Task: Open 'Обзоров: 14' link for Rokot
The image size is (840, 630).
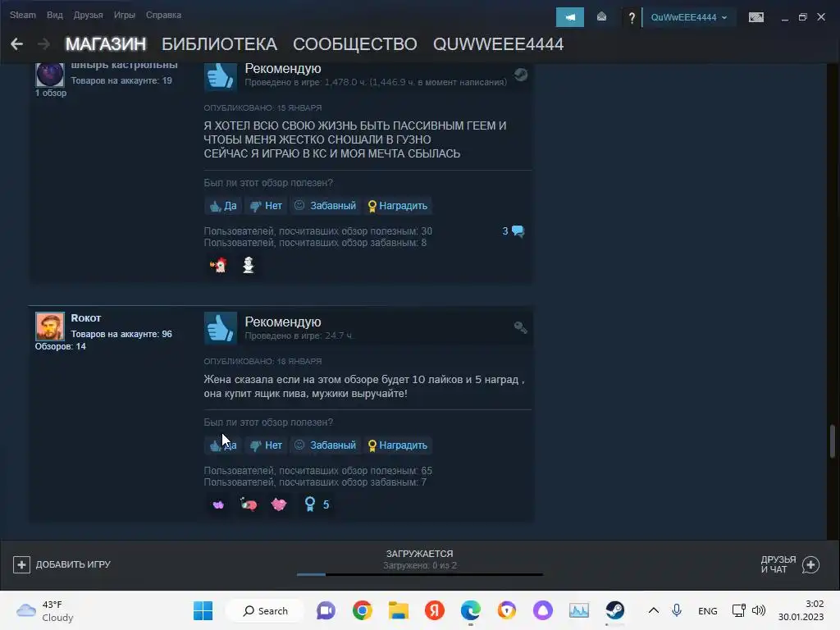Action: tap(61, 347)
